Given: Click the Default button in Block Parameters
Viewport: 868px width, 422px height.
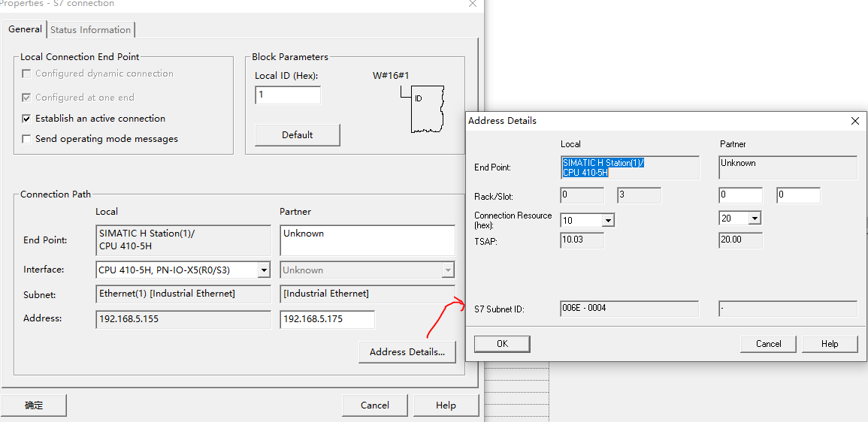Looking at the screenshot, I should point(298,135).
